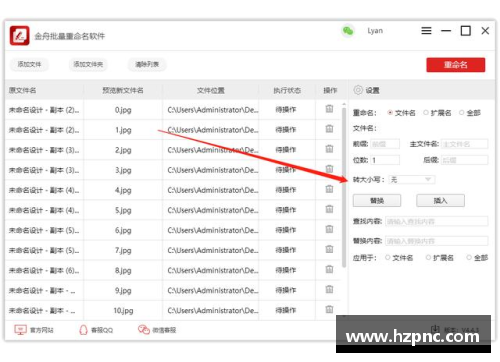
Task: Click the 查找内容 search input field
Action: [437, 221]
